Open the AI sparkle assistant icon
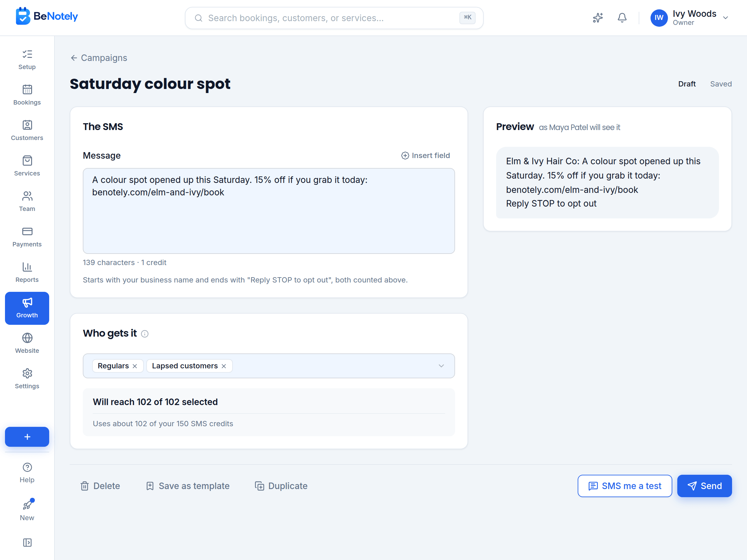The image size is (747, 560). [598, 18]
